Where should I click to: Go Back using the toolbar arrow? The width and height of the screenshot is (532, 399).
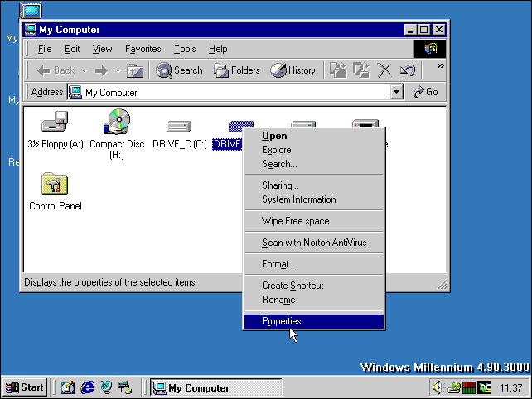(x=56, y=70)
